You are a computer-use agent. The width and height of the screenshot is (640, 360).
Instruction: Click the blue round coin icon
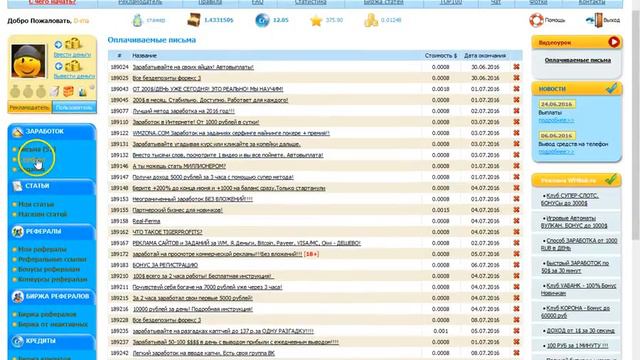(x=262, y=20)
